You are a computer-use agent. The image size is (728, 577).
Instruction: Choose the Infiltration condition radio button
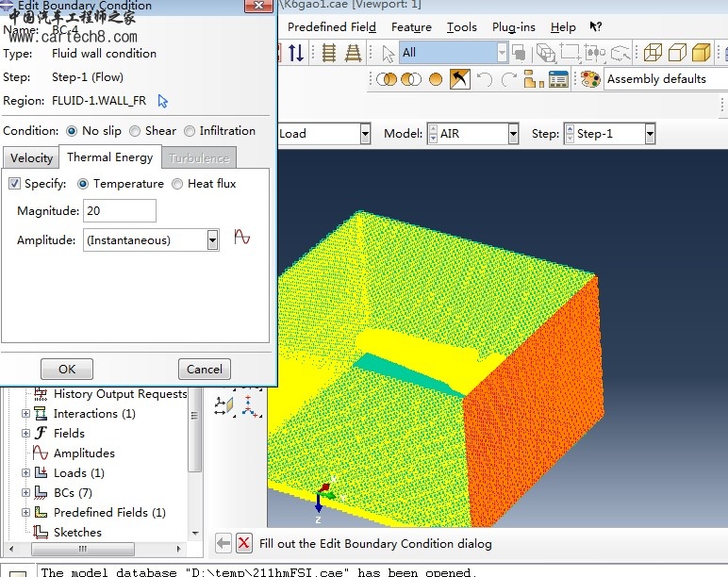click(190, 131)
